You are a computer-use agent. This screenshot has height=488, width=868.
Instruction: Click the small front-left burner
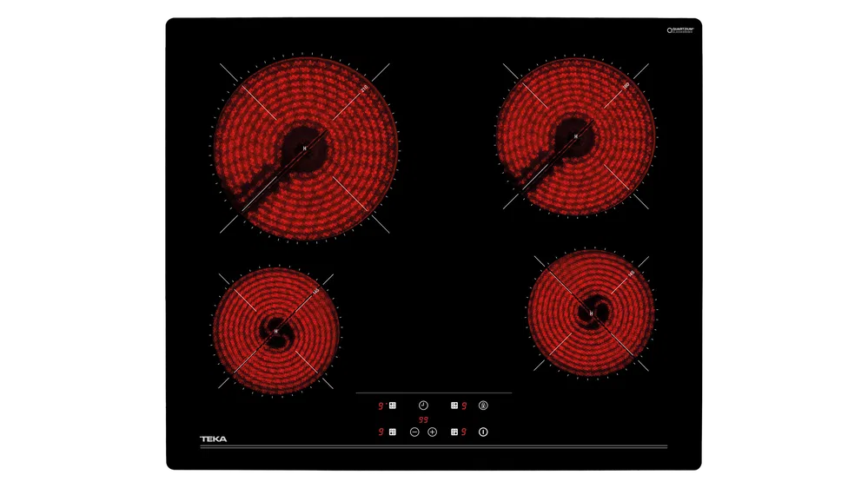275,331
